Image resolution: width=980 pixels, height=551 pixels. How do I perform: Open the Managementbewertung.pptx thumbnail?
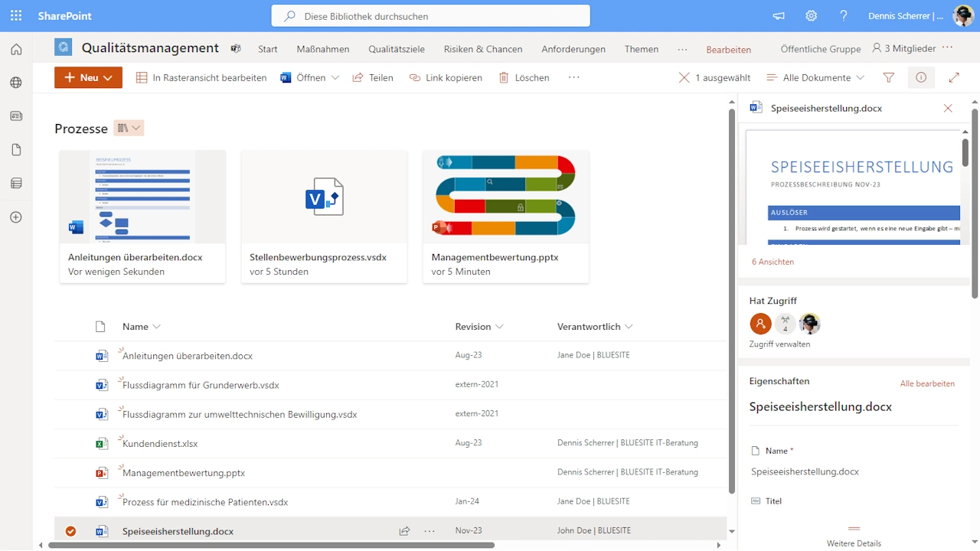505,197
